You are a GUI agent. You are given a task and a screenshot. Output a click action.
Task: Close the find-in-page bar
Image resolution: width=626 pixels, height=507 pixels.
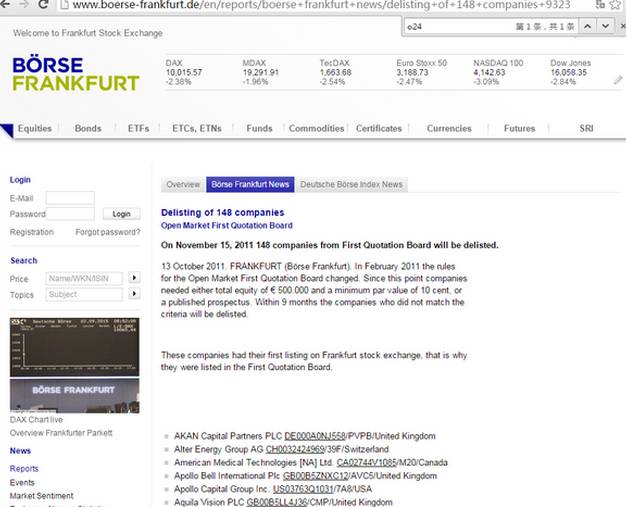click(622, 26)
